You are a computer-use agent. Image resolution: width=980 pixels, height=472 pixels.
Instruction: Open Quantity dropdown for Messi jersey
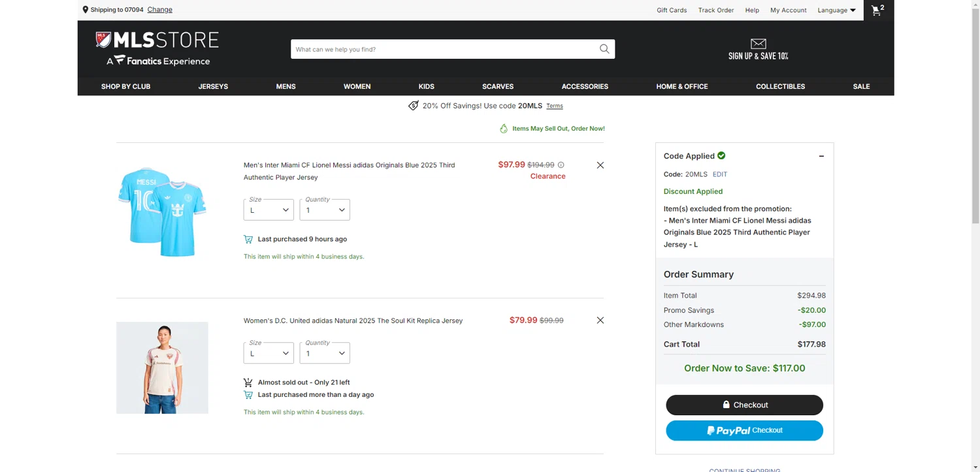(325, 210)
